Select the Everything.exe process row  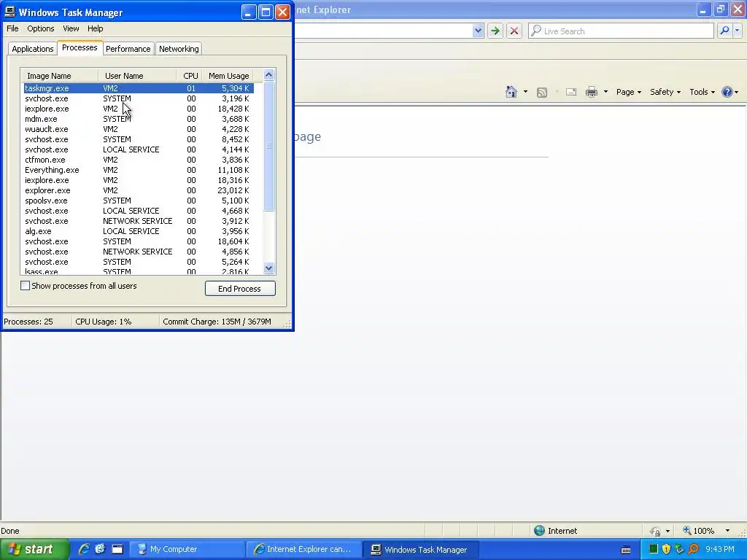coord(139,170)
